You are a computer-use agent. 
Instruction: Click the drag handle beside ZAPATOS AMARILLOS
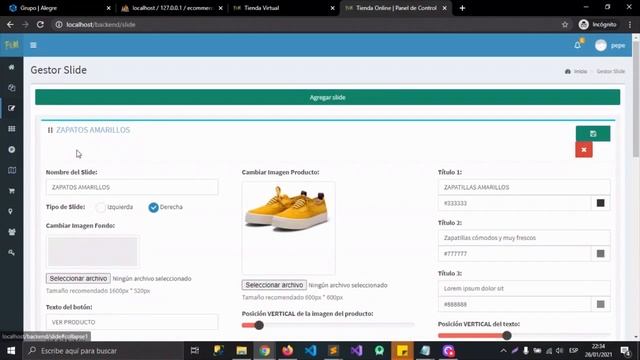[x=50, y=130]
